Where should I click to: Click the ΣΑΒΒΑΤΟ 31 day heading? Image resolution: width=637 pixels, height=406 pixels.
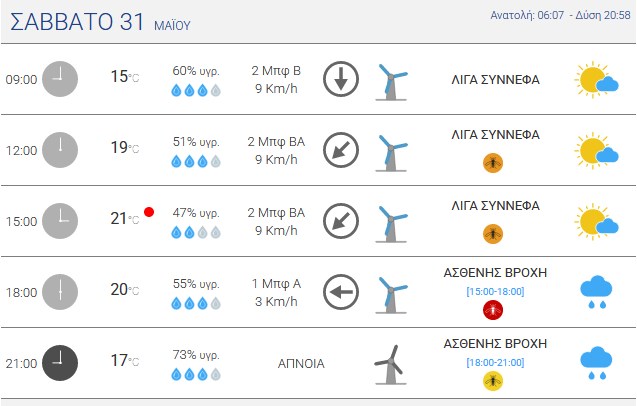tap(77, 22)
